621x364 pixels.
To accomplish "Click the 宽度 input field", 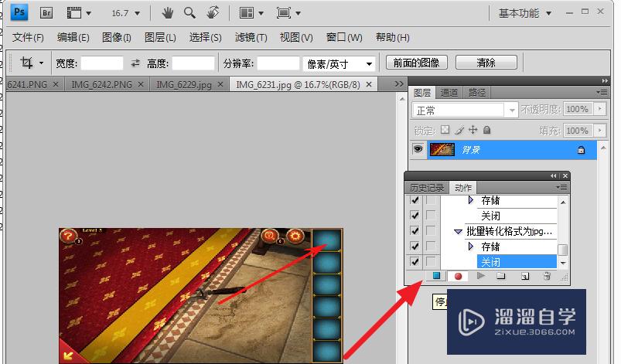I will click(x=102, y=63).
